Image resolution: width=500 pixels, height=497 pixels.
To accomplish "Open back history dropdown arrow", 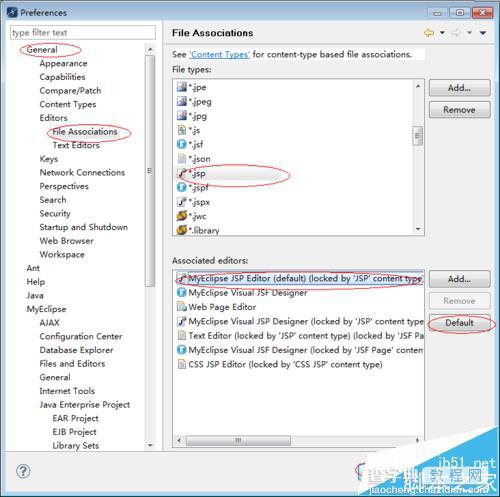I will [442, 33].
